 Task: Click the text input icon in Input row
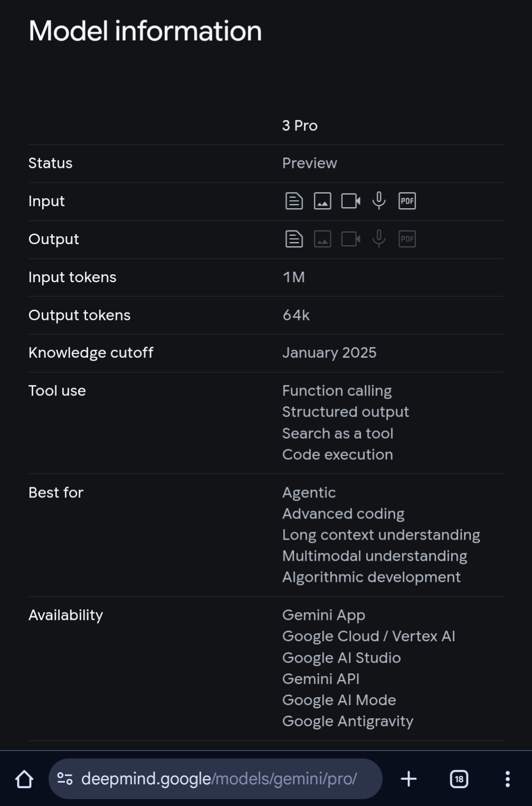pyautogui.click(x=294, y=201)
